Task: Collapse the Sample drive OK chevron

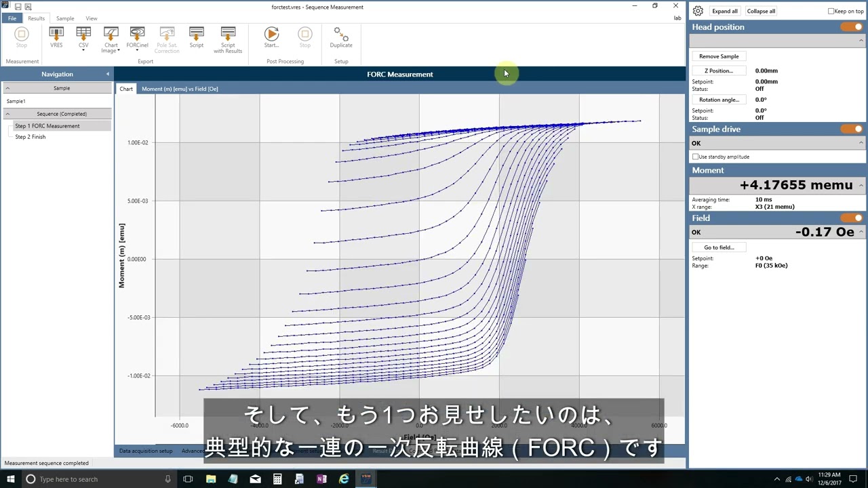Action: [x=861, y=143]
